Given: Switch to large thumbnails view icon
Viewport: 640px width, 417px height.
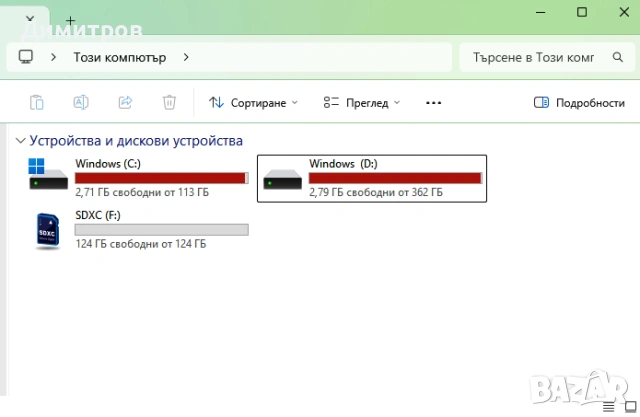Looking at the screenshot, I should pyautogui.click(x=631, y=406).
